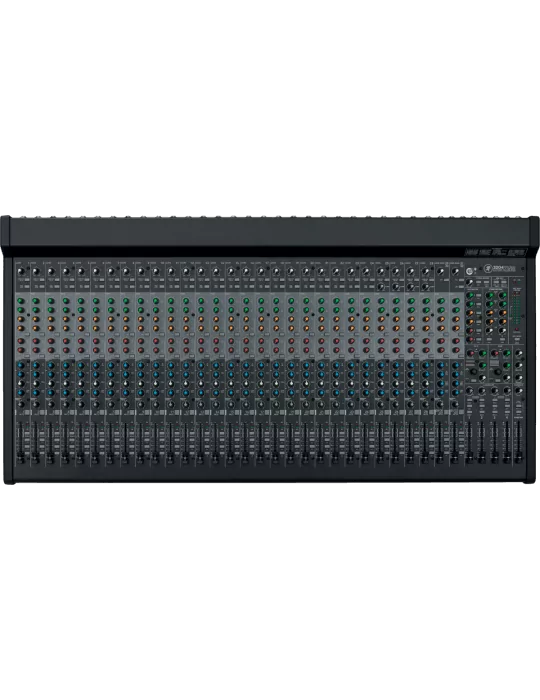Click the last stereo channel's fader cap
This screenshot has height=700, width=540.
tap(455, 457)
